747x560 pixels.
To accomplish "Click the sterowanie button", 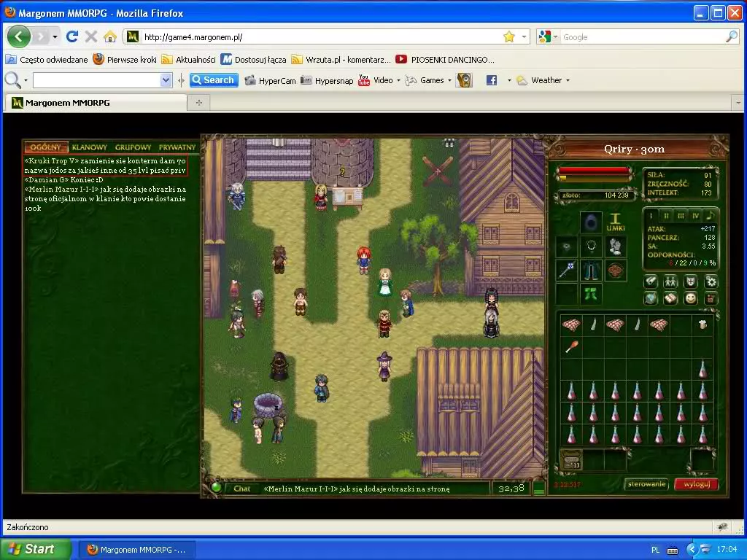I will 646,484.
